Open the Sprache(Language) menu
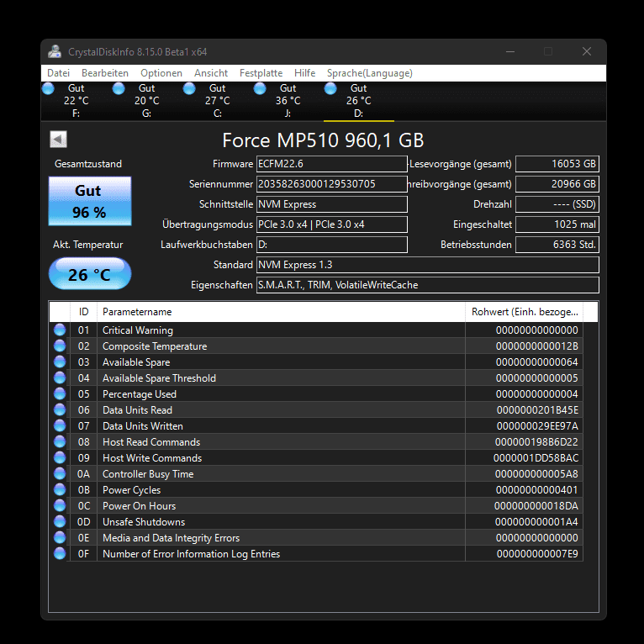The image size is (644, 644). point(370,73)
